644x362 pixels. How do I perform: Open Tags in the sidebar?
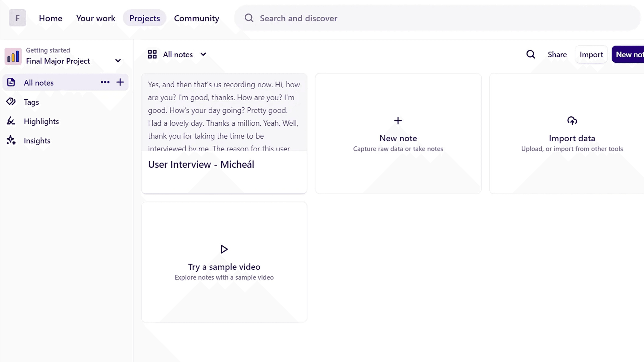(31, 102)
